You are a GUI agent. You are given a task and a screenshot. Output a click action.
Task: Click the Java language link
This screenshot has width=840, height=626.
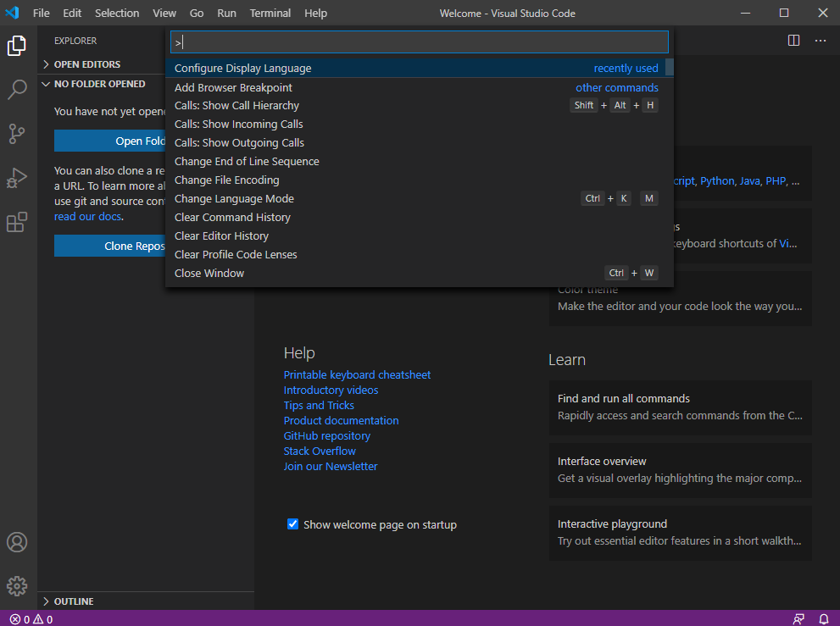(749, 181)
